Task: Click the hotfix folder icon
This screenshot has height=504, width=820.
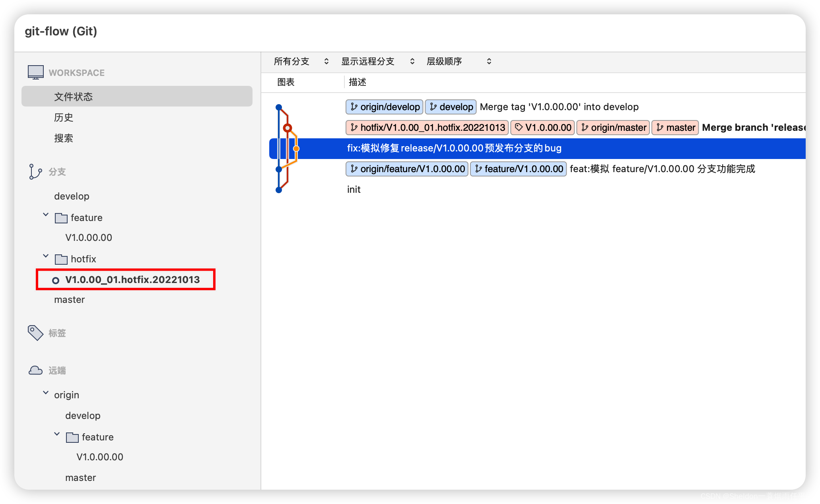Action: pyautogui.click(x=61, y=259)
